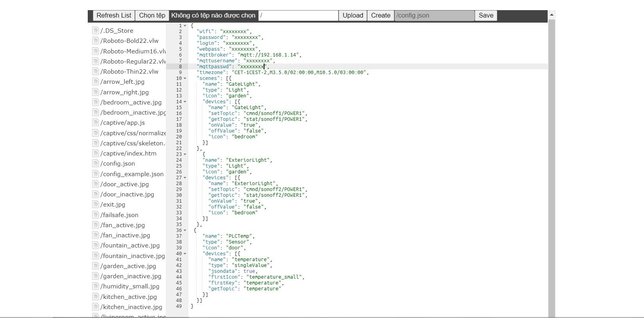Click the Upload button
The width and height of the screenshot is (644, 318).
coord(353,16)
